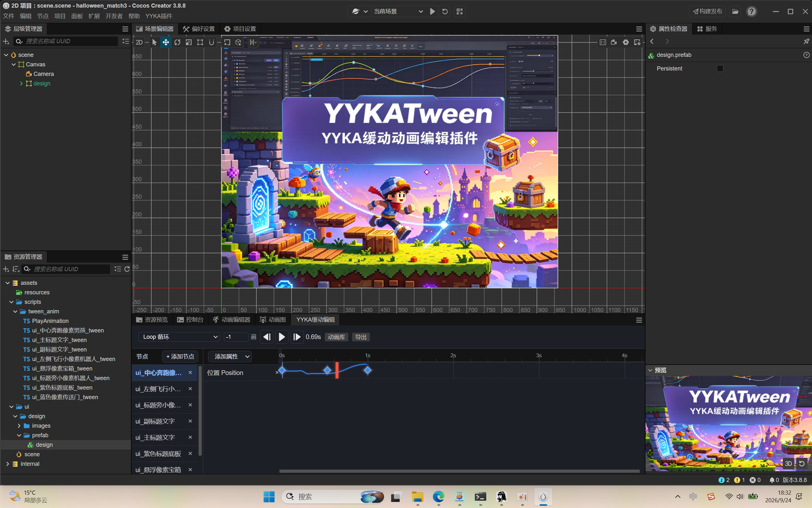The image size is (812, 508).
Task: Open the align tool dropdown
Action: coord(253,42)
